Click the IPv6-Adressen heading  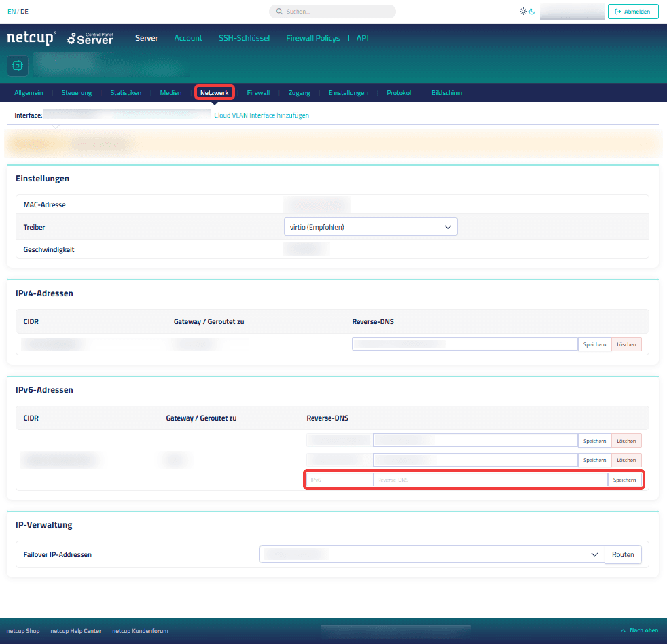[x=44, y=390]
